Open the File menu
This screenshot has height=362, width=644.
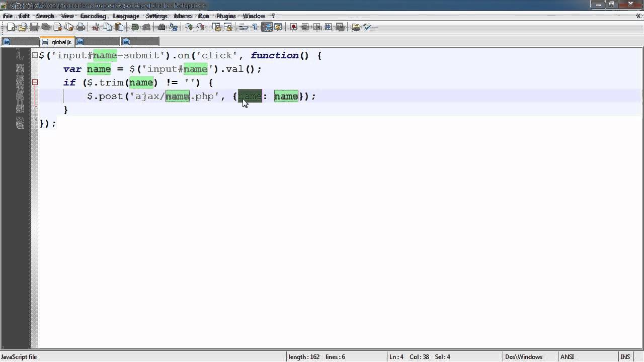(x=8, y=16)
